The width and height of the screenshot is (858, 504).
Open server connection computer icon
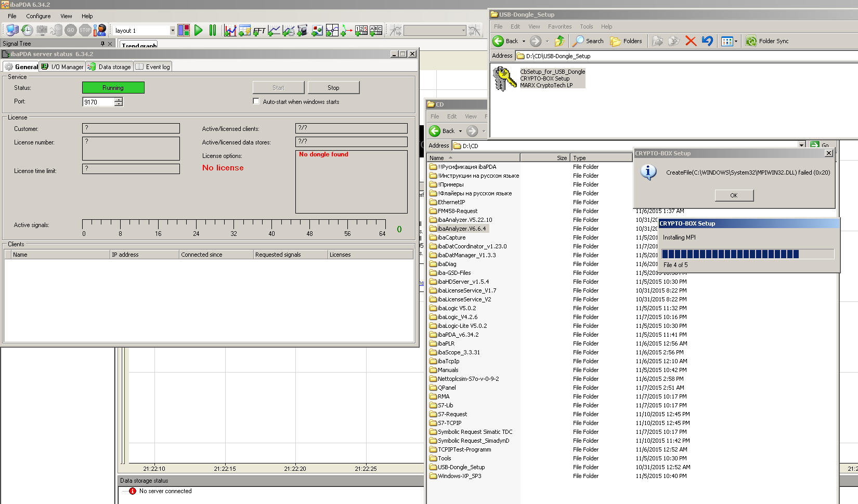[12, 31]
